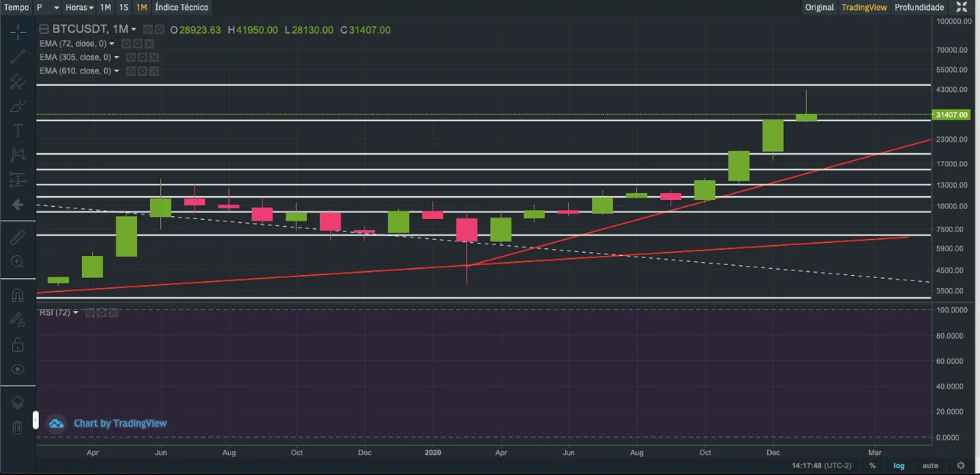Open timezone at 14:17:48 (UTC-2)
This screenshot has width=980, height=475.
(x=822, y=465)
